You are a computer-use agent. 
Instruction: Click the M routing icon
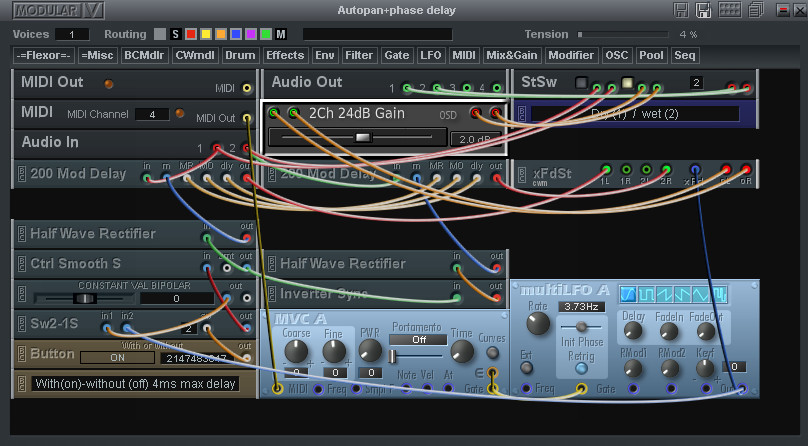click(x=281, y=34)
